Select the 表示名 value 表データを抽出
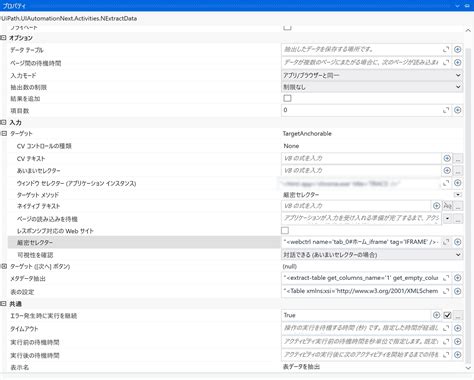 tap(301, 367)
